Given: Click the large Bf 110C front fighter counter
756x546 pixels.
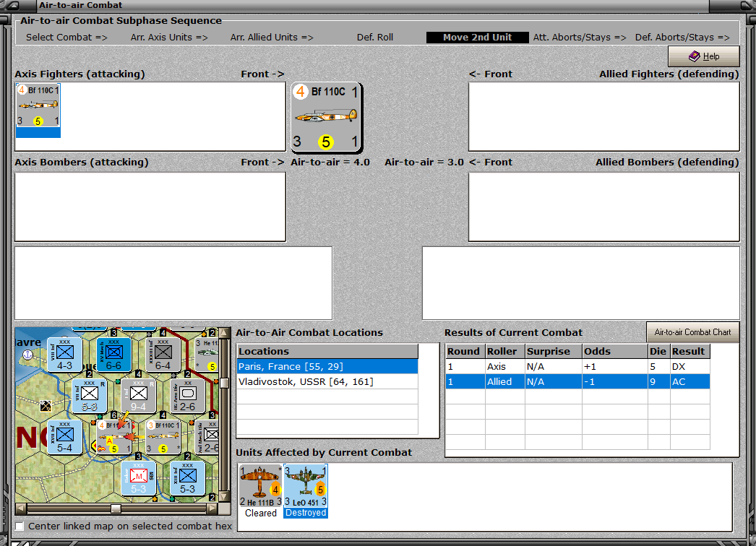Looking at the screenshot, I should point(327,117).
